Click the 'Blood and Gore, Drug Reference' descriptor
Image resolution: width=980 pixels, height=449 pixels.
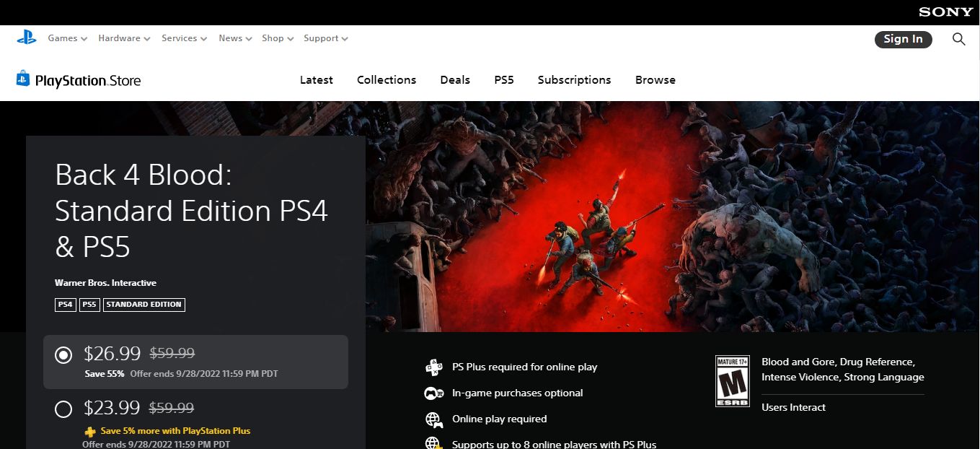point(838,362)
